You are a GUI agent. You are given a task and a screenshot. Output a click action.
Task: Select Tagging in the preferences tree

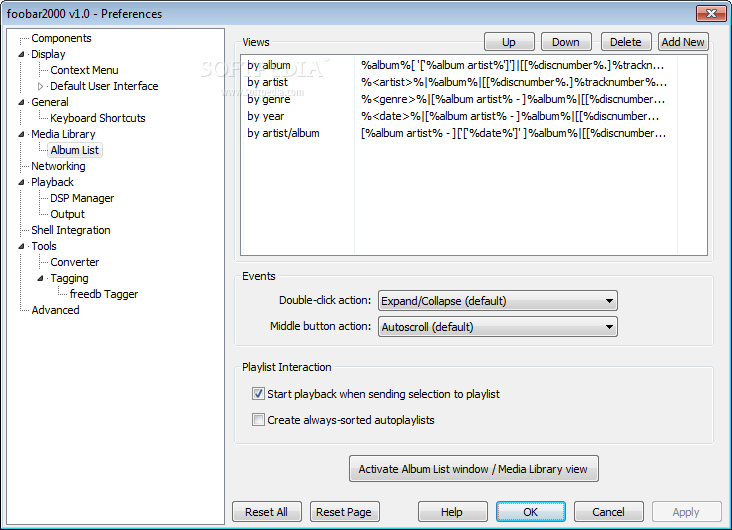coord(69,278)
